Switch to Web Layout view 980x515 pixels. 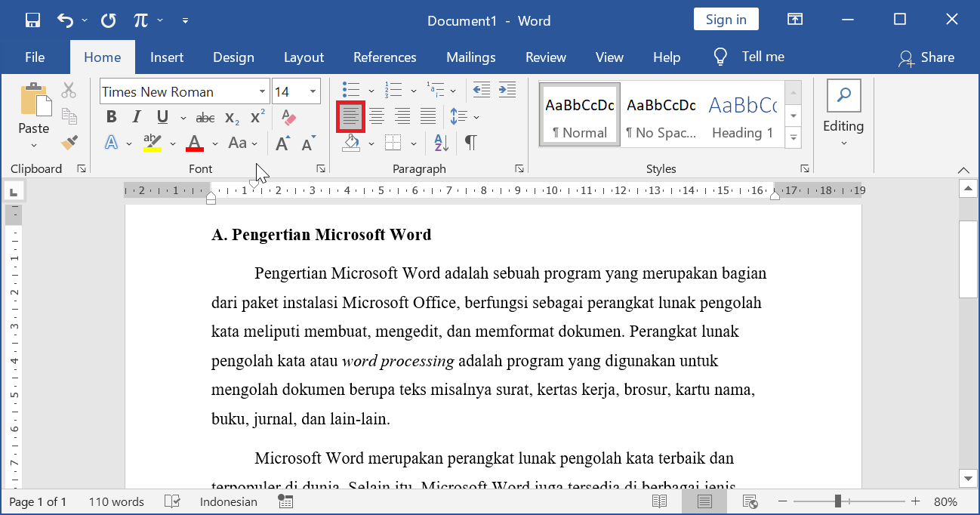point(750,501)
